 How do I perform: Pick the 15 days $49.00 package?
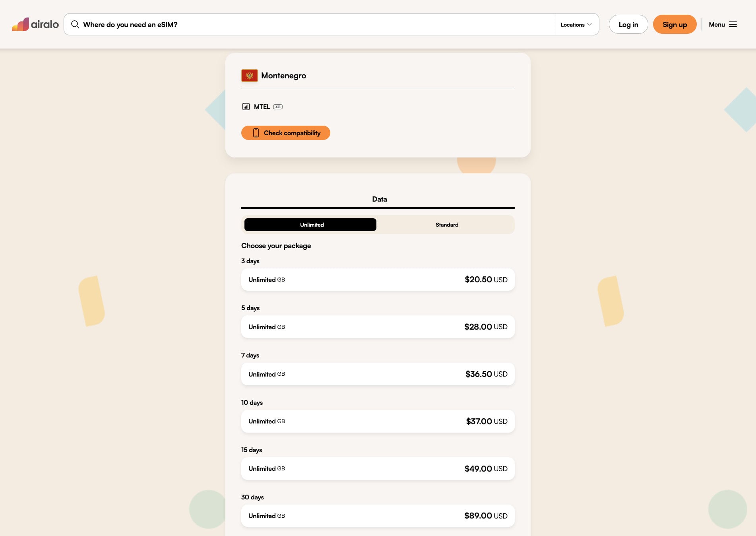[x=378, y=469]
